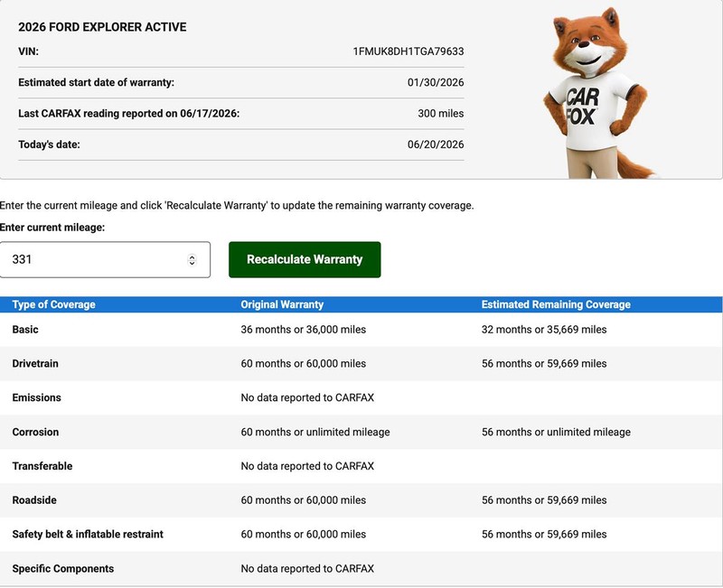
Task: Click Transferable No data reported to CARFAX
Action: [x=307, y=466]
